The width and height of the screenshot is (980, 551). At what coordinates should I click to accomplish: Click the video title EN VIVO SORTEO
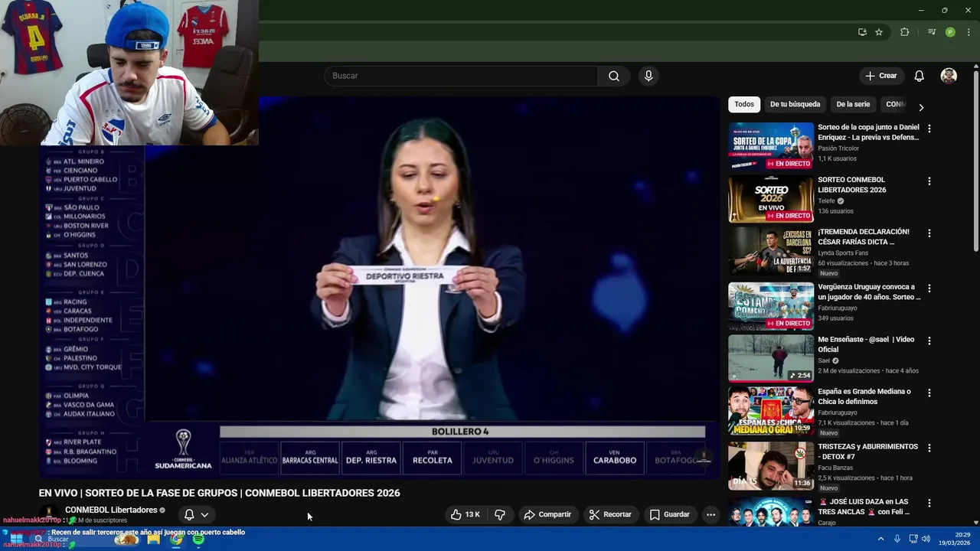point(219,493)
